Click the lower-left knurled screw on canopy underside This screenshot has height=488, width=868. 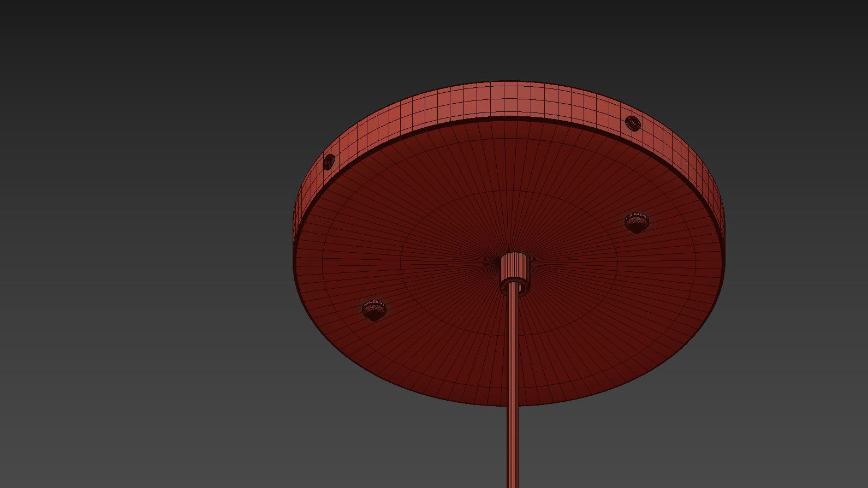(374, 310)
